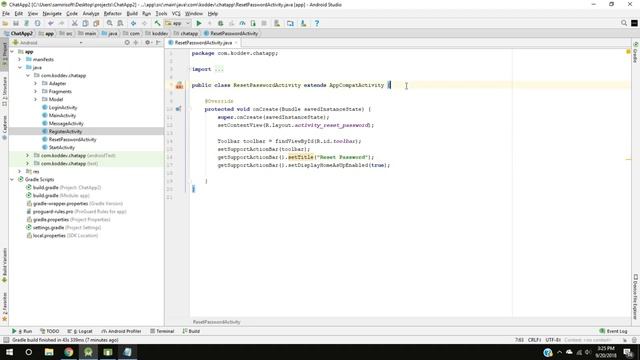Open the Logcat tool window
This screenshot has height=360, width=640.
[80, 331]
